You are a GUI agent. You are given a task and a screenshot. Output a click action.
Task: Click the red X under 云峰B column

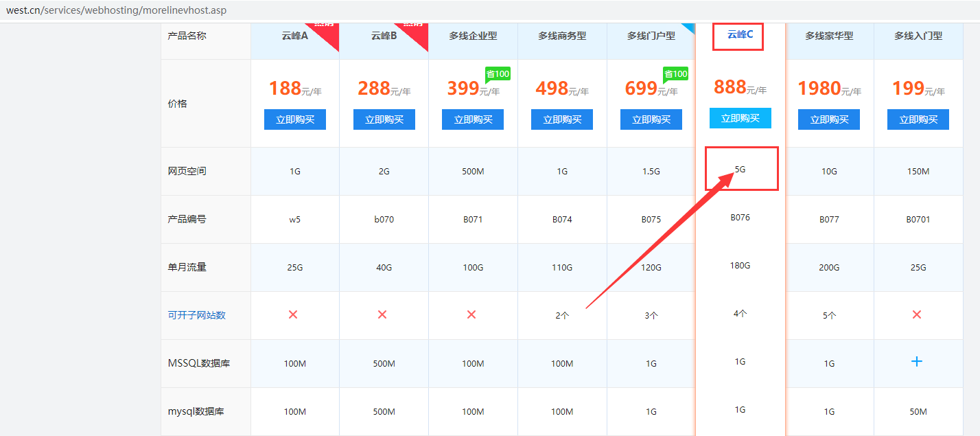pos(382,314)
